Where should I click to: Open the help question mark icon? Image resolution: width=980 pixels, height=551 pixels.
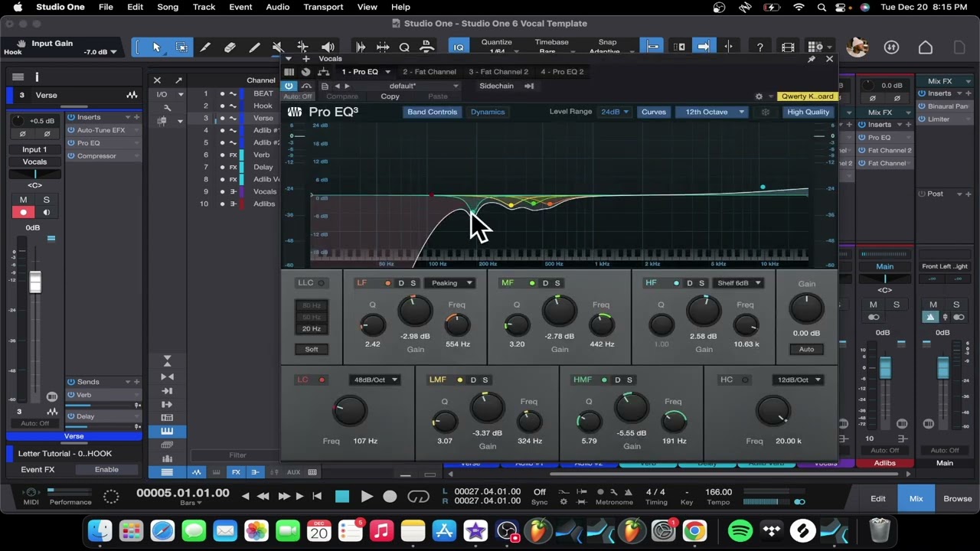pos(759,47)
